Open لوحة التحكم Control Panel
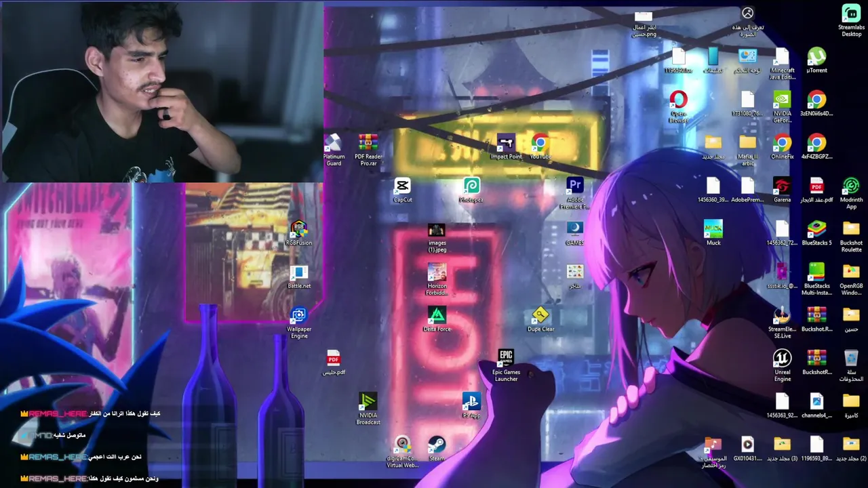Screen dimensions: 868x488 [x=747, y=60]
